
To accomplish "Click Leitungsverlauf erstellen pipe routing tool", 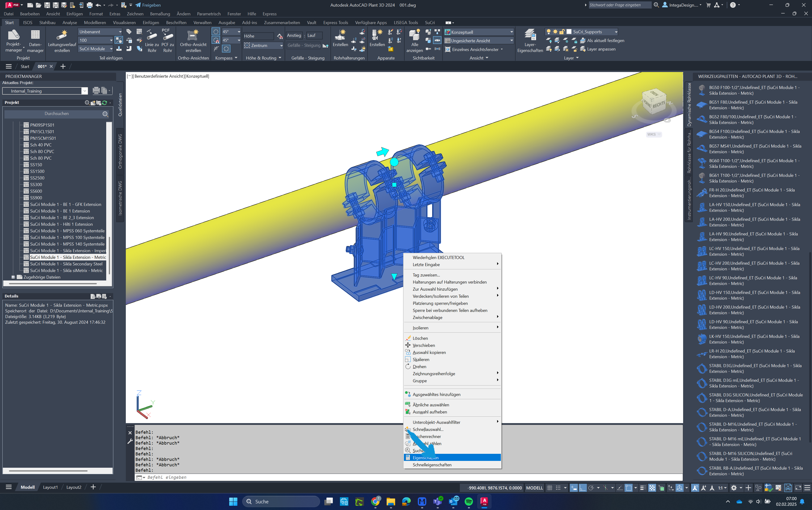I will [x=62, y=41].
